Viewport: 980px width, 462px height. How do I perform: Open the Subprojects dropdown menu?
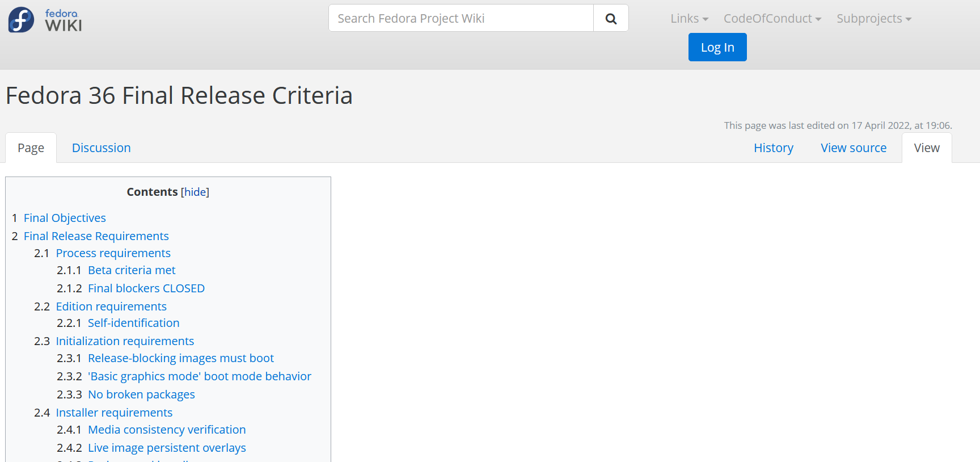(874, 19)
